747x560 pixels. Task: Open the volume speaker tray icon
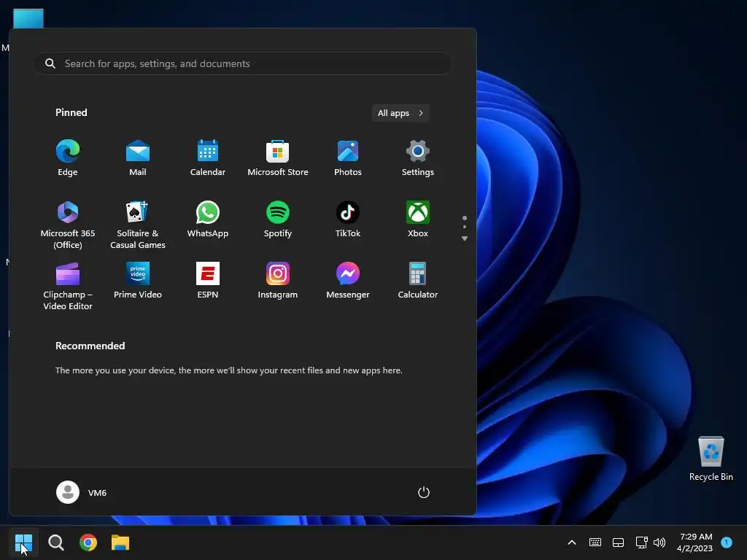659,542
